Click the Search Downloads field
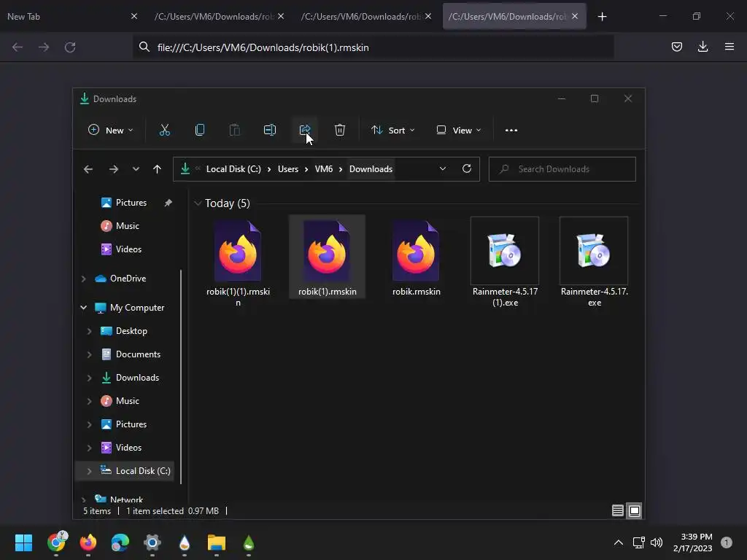747x560 pixels. click(562, 169)
